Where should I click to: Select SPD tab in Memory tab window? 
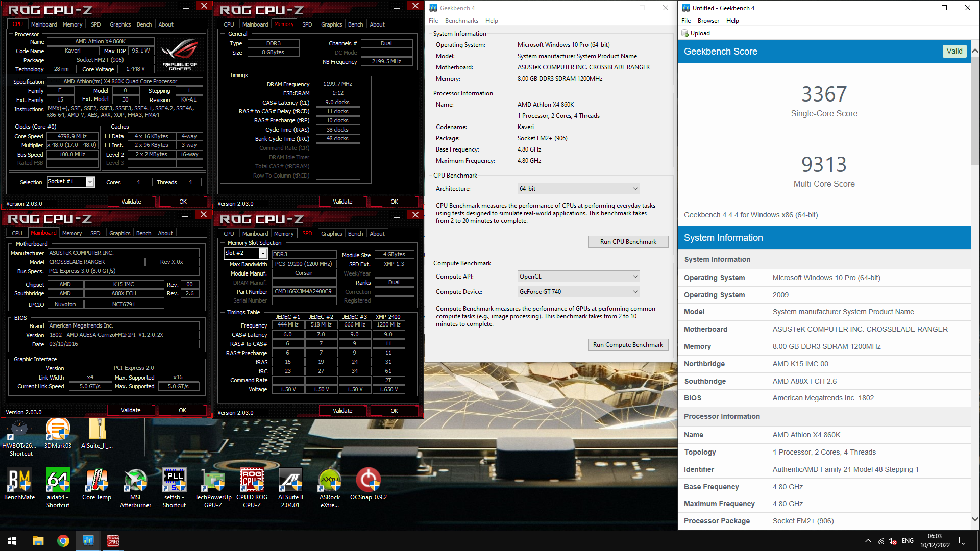tap(307, 24)
